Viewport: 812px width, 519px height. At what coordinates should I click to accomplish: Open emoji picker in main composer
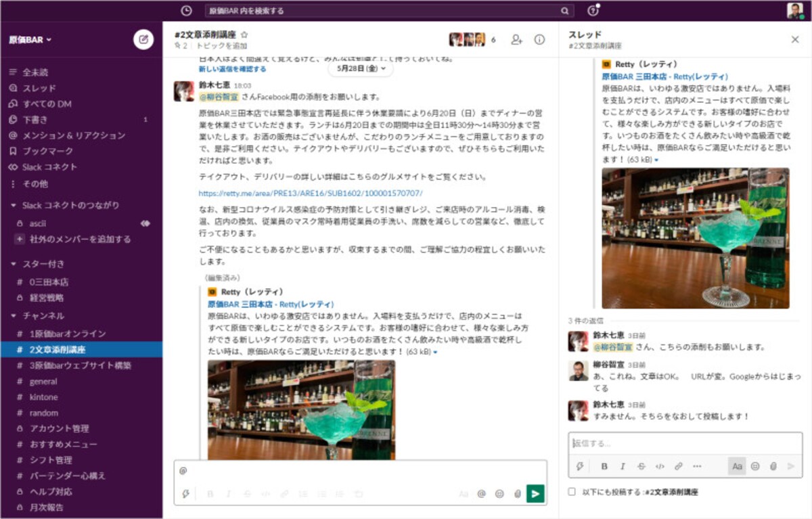pyautogui.click(x=499, y=494)
